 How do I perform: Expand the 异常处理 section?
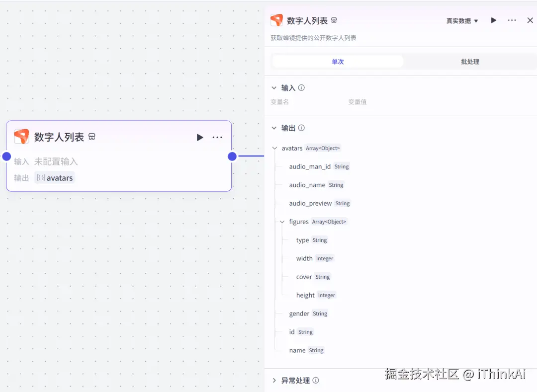tap(274, 380)
